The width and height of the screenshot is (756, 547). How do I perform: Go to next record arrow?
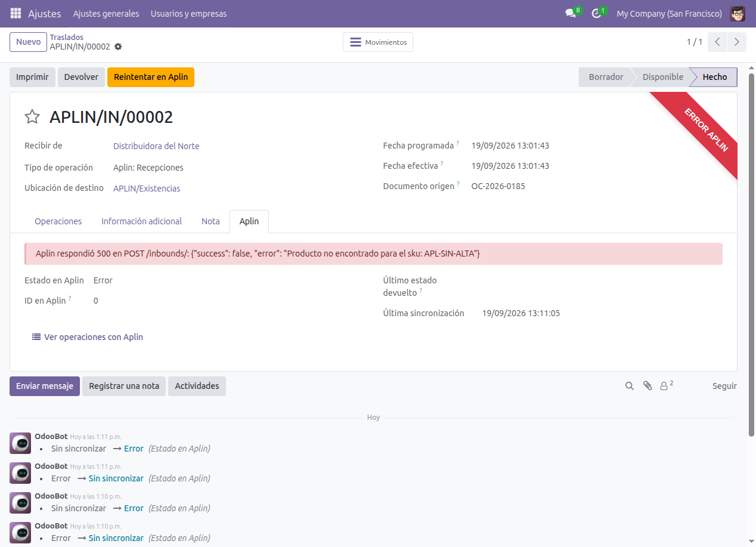[x=737, y=42]
